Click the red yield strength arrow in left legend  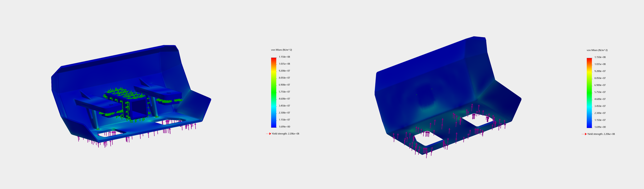click(x=268, y=134)
